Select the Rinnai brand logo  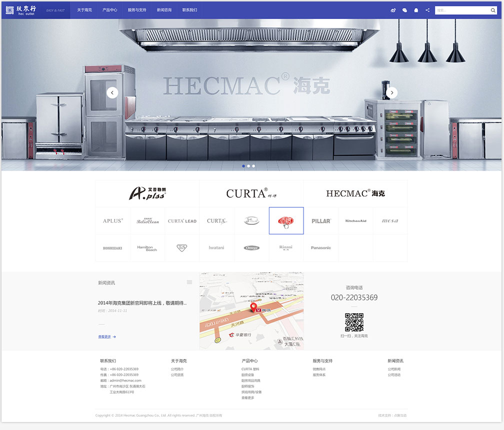pyautogui.click(x=286, y=247)
